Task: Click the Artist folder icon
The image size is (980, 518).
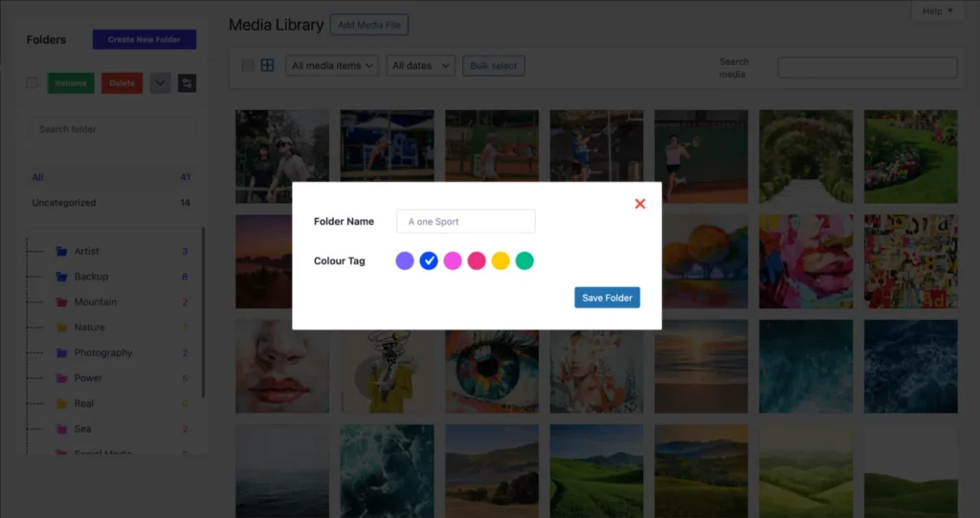Action: (x=61, y=251)
